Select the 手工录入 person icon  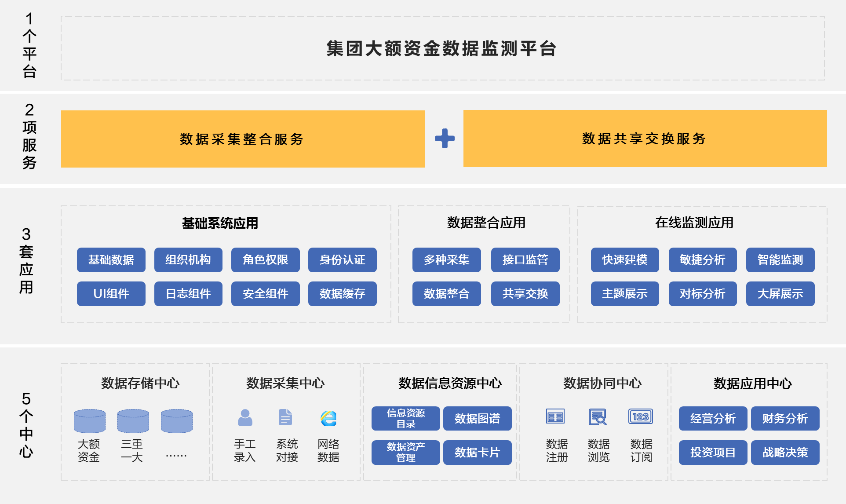tap(245, 418)
